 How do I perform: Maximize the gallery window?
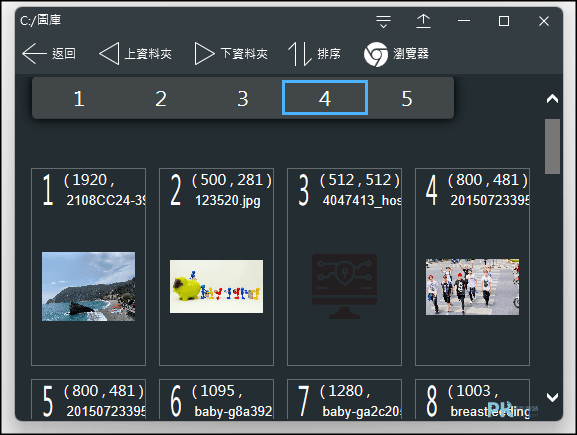[504, 21]
